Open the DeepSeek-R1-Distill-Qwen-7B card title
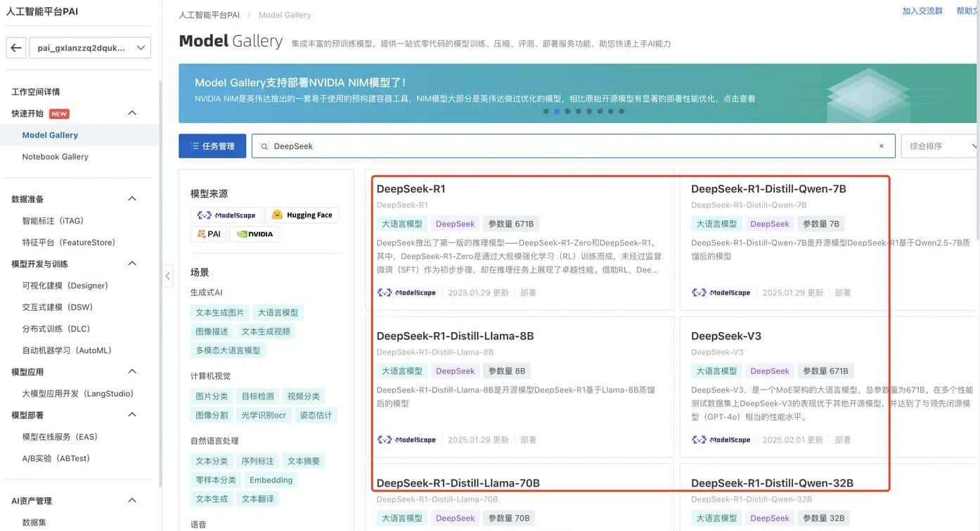The height and width of the screenshot is (531, 980). (x=768, y=189)
